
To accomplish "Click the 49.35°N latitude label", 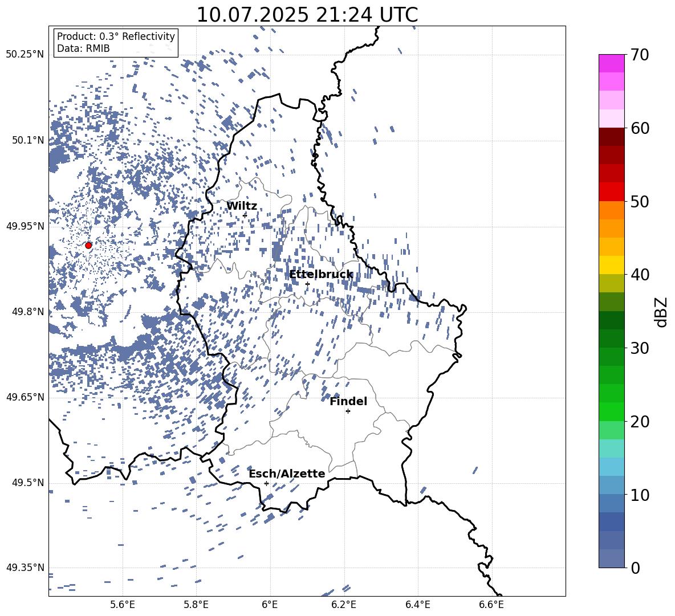I will [x=25, y=568].
